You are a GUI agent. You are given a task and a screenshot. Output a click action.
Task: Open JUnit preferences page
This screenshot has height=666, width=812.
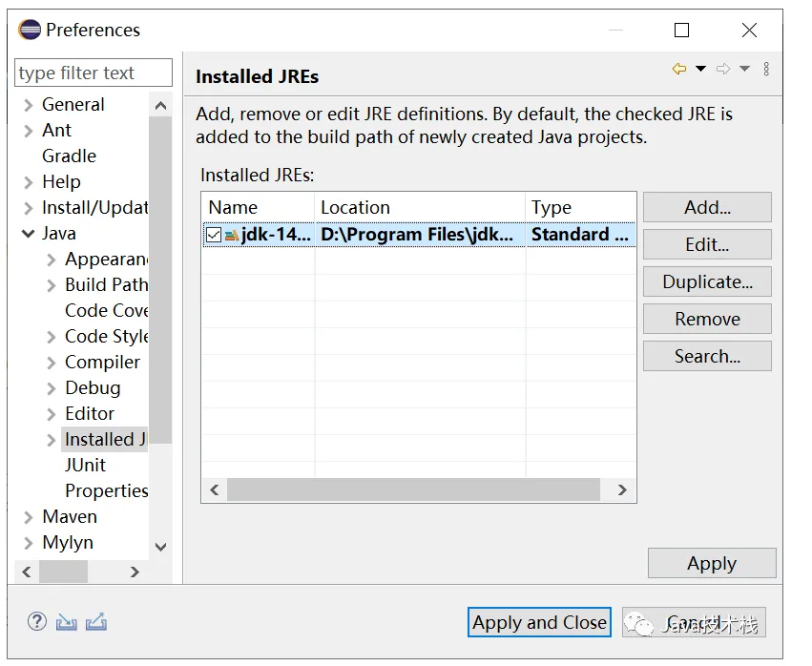(85, 465)
